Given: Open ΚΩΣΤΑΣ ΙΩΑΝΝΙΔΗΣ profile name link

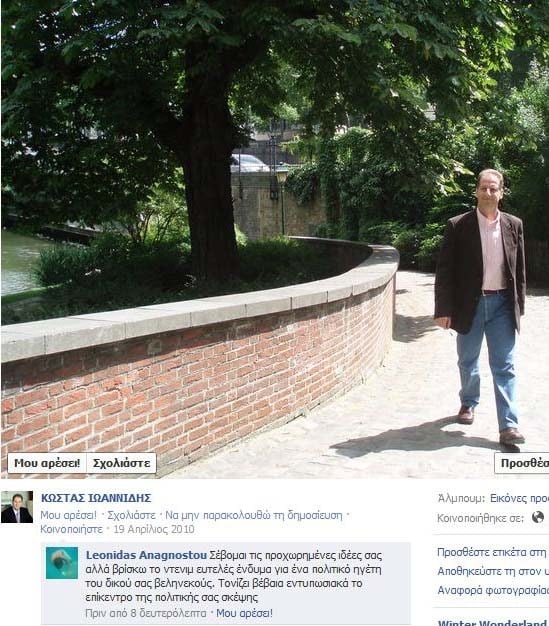Looking at the screenshot, I should click(x=96, y=498).
